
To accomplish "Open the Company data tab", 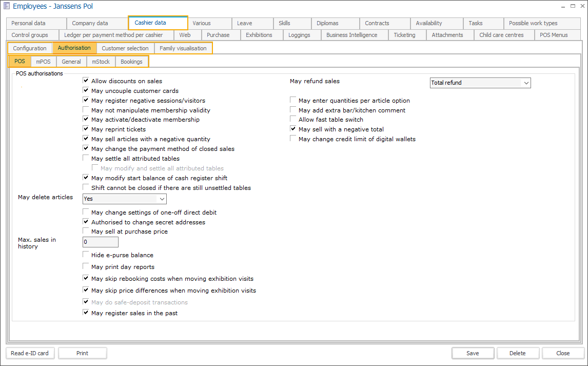I will click(96, 23).
